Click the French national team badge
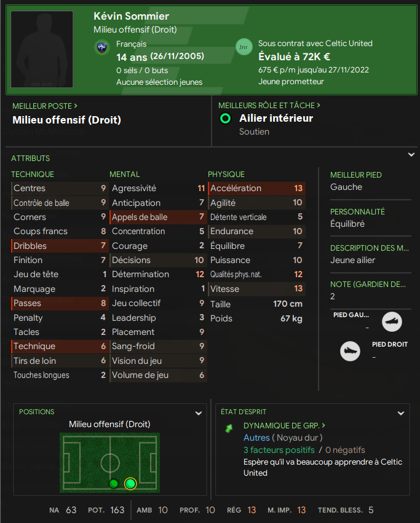The height and width of the screenshot is (523, 420). (x=102, y=48)
